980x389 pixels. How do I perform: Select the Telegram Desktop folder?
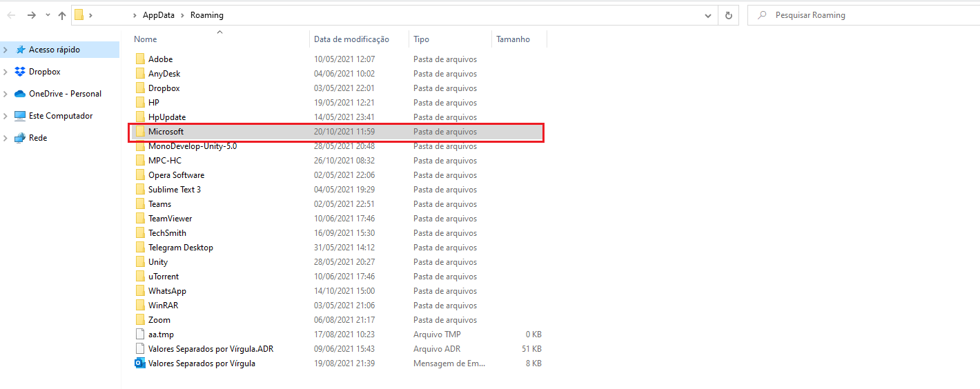click(180, 248)
